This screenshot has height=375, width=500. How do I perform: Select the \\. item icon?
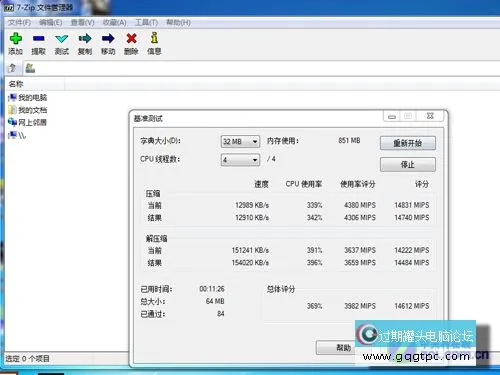coord(12,135)
